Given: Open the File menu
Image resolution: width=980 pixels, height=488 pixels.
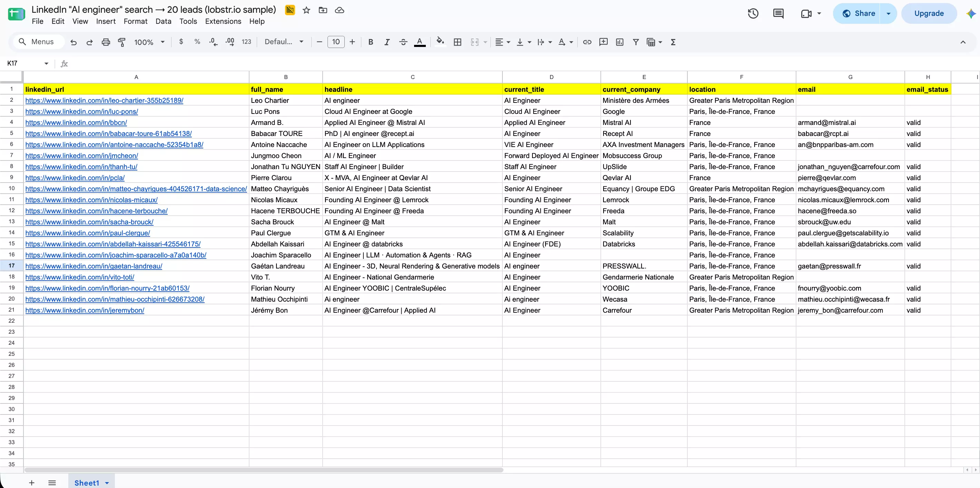Looking at the screenshot, I should [37, 21].
